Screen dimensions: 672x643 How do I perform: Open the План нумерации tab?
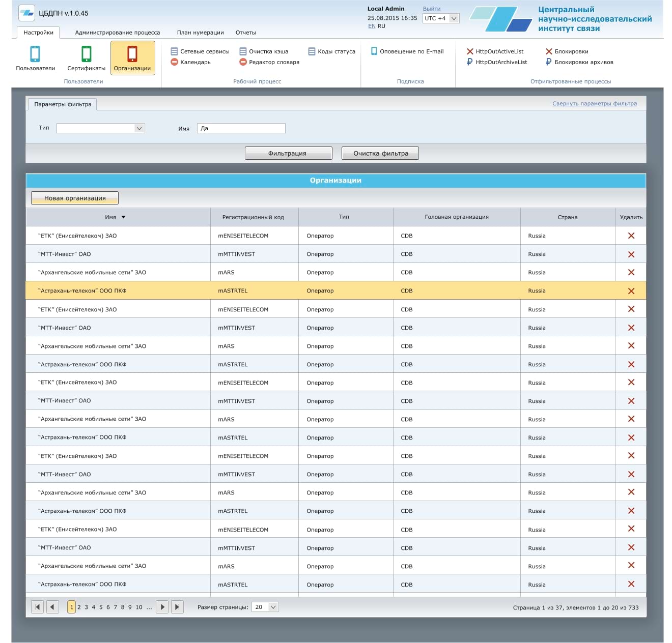click(200, 33)
